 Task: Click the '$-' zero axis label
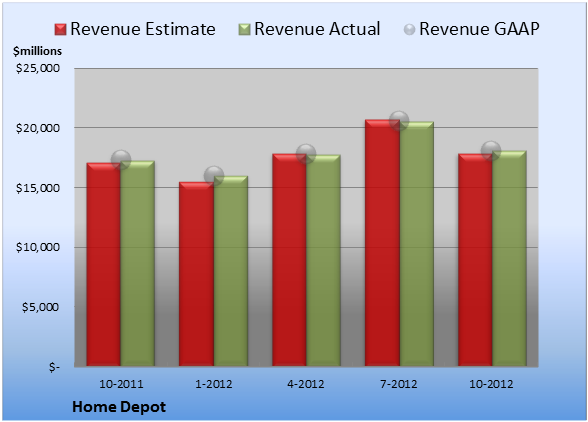[54, 367]
